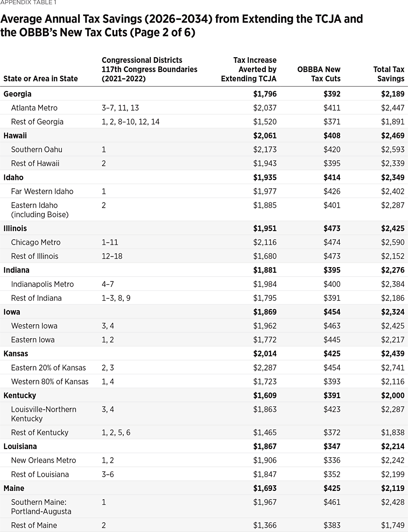Viewport: 408px width, 532px height.
Task: Click the Iowa state heading
Action: [12, 312]
